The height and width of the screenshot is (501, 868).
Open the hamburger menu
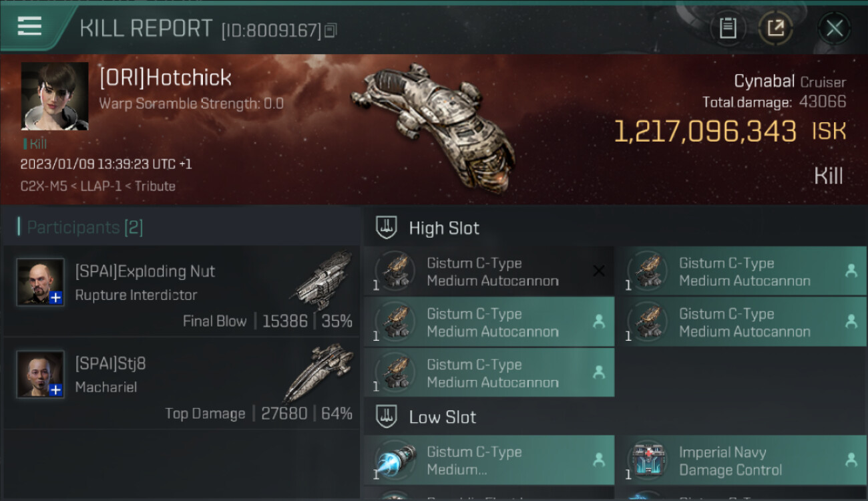(x=30, y=27)
